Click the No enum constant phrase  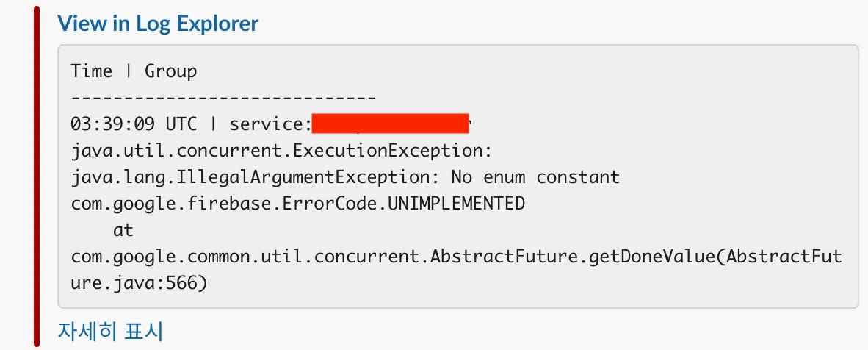535,177
